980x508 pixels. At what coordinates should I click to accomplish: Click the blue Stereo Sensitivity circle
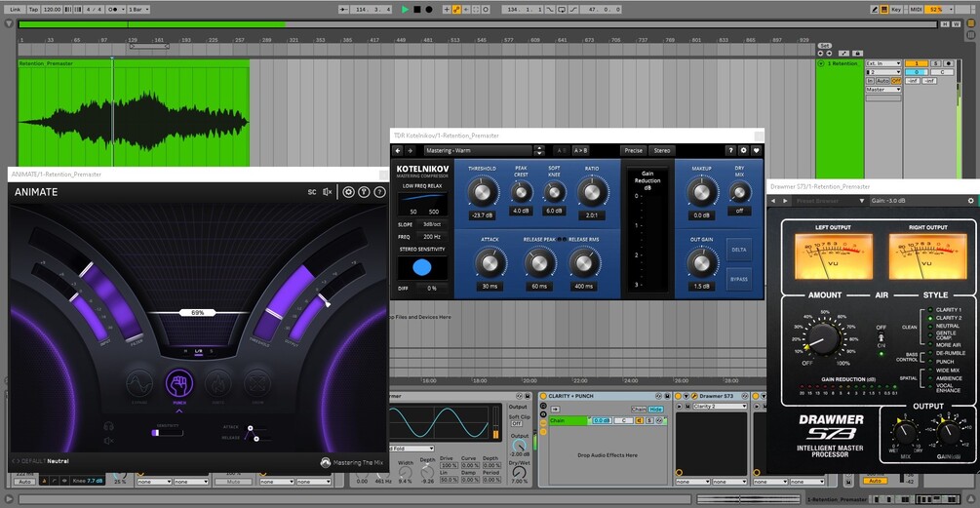tap(422, 267)
